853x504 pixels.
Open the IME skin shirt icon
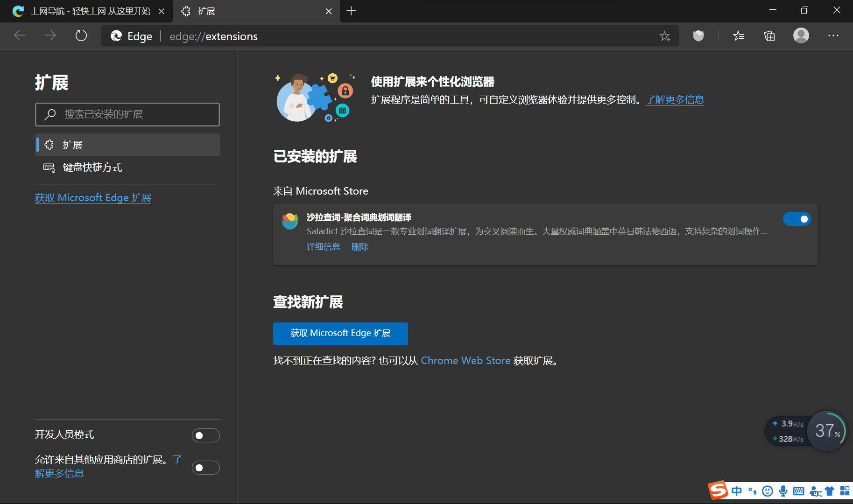(830, 491)
